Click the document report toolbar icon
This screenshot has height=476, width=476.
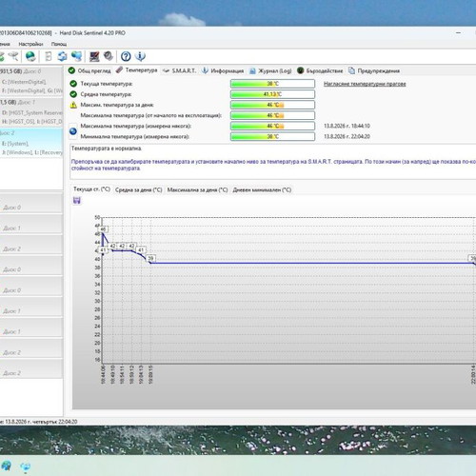point(49,56)
